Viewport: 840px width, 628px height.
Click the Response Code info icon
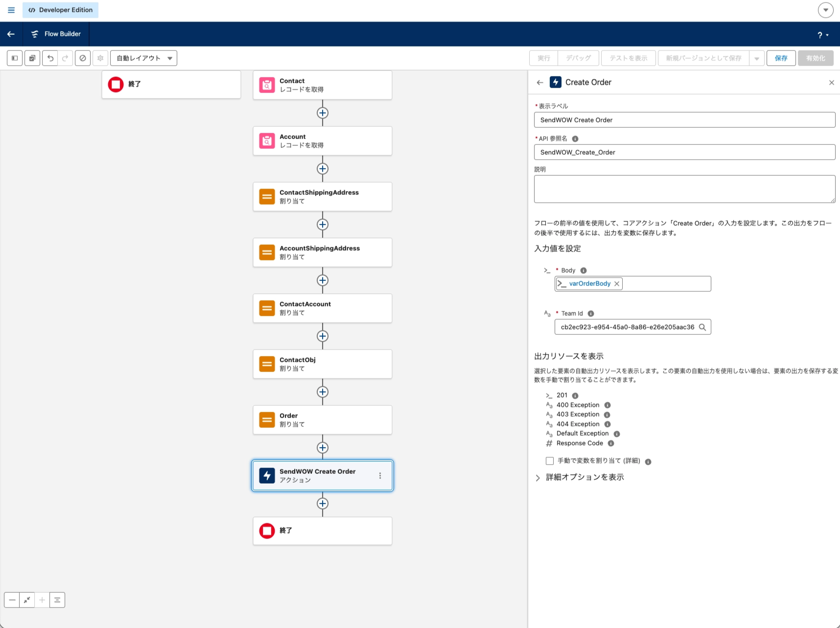tap(611, 443)
